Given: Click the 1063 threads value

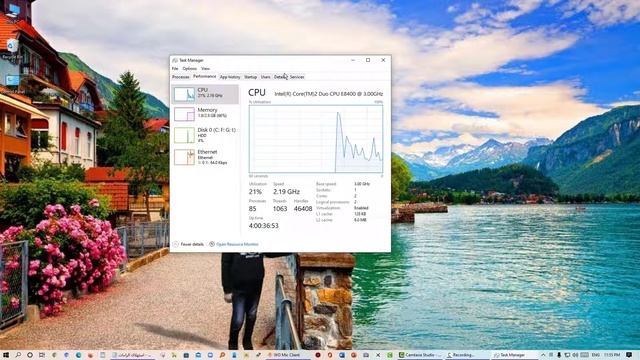Looking at the screenshot, I should (x=280, y=209).
